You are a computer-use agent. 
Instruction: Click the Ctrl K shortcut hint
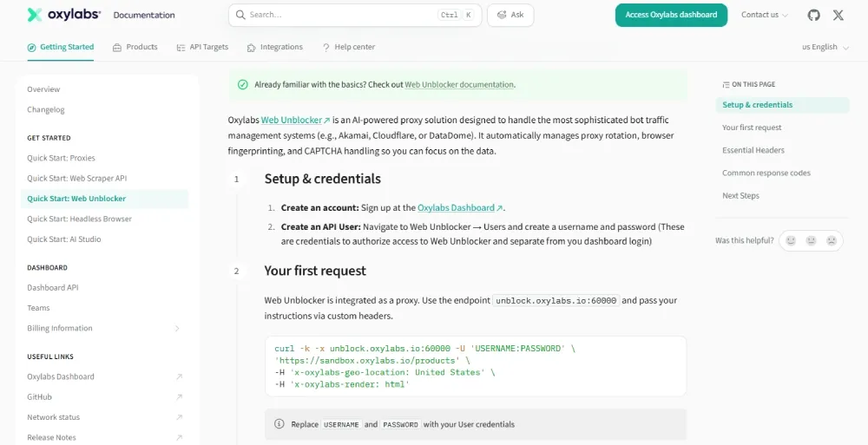[457, 15]
